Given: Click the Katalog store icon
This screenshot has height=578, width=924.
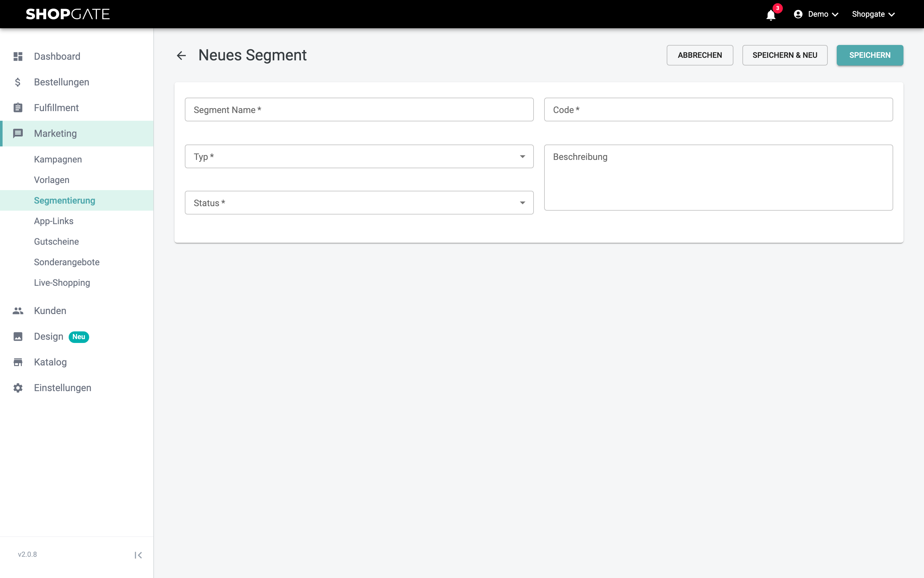Looking at the screenshot, I should coord(18,362).
